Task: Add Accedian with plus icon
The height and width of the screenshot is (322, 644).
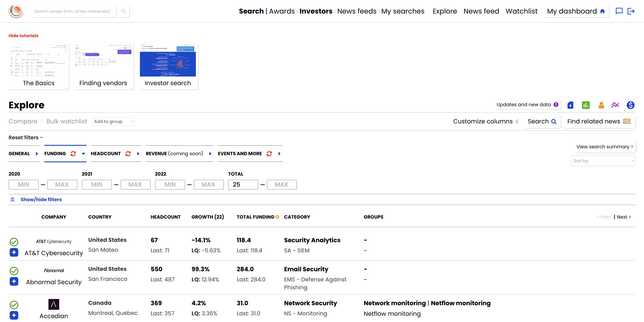Action: 14,315
